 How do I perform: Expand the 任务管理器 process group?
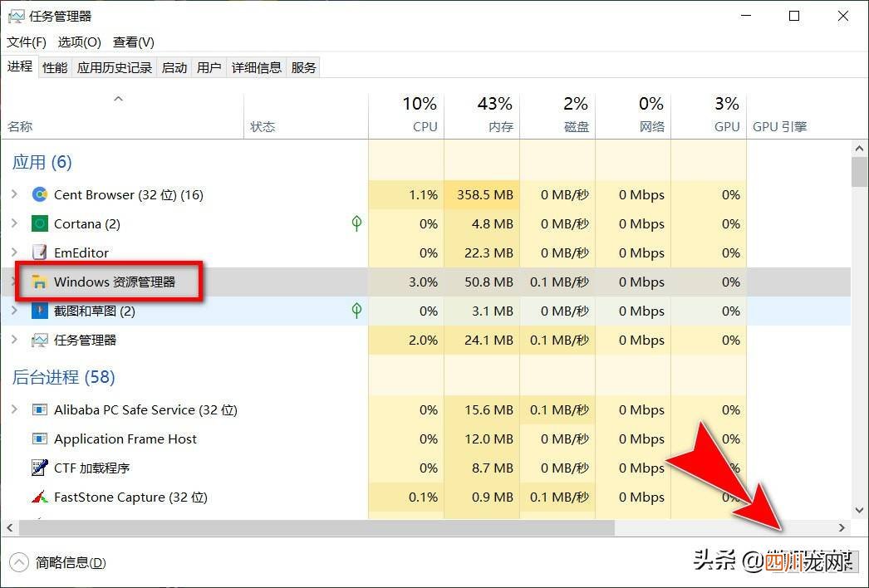click(14, 339)
